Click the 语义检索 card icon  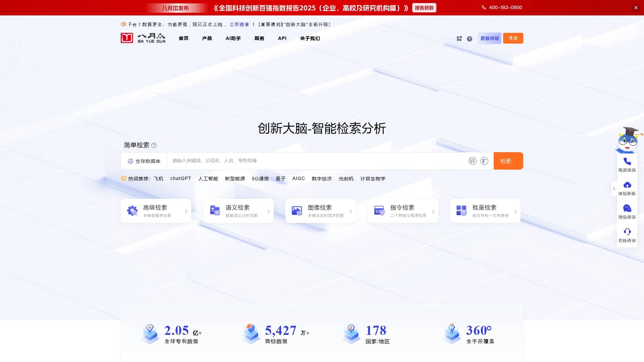coord(215,210)
